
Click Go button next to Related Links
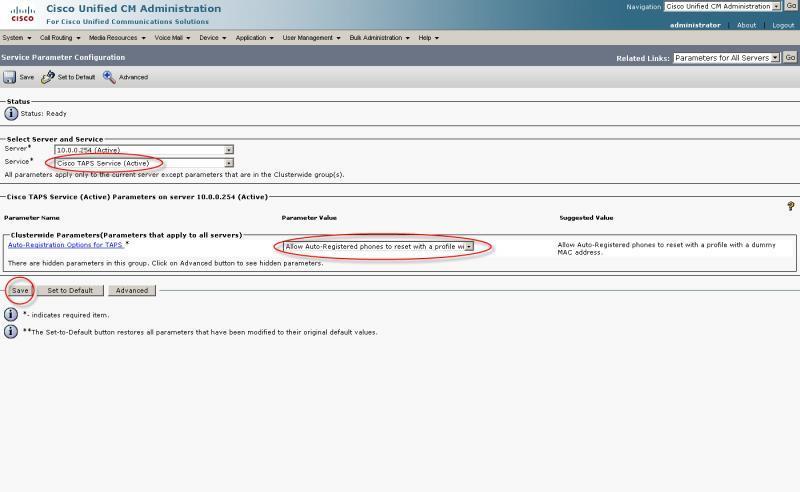[790, 58]
